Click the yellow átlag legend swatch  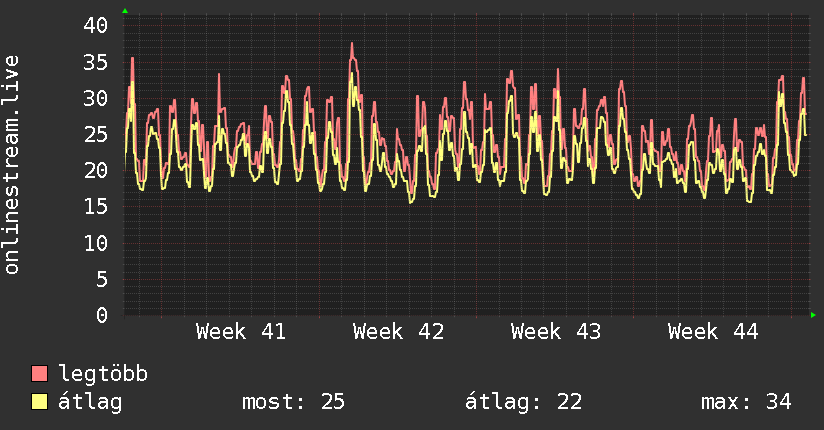point(39,402)
